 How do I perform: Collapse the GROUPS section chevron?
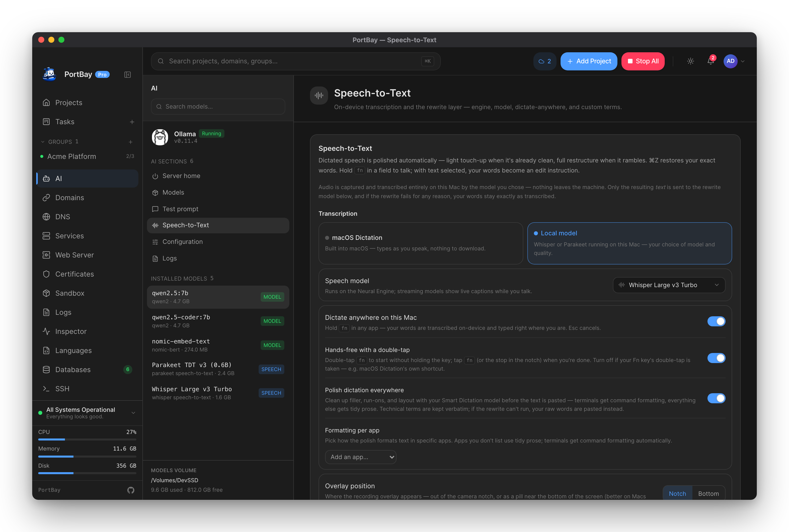pos(43,142)
